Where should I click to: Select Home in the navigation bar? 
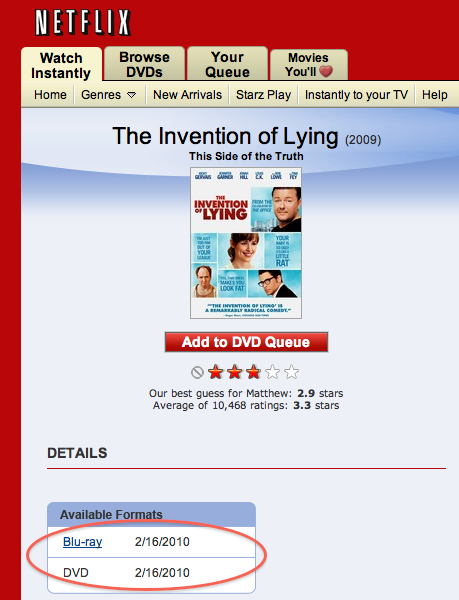pos(50,95)
